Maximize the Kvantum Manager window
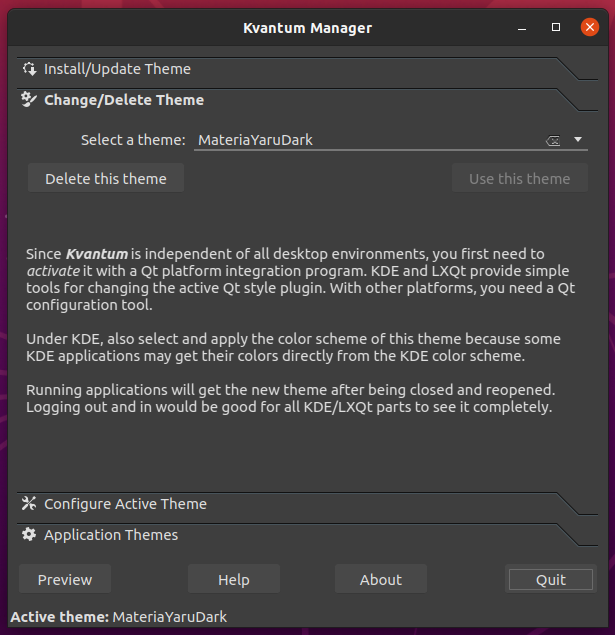 tap(556, 27)
